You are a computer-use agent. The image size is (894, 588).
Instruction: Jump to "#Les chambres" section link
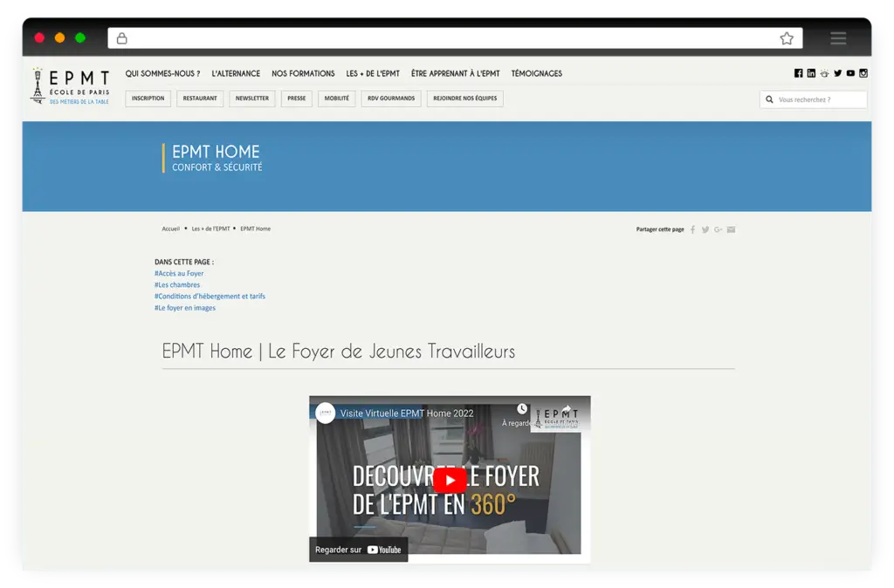(177, 285)
